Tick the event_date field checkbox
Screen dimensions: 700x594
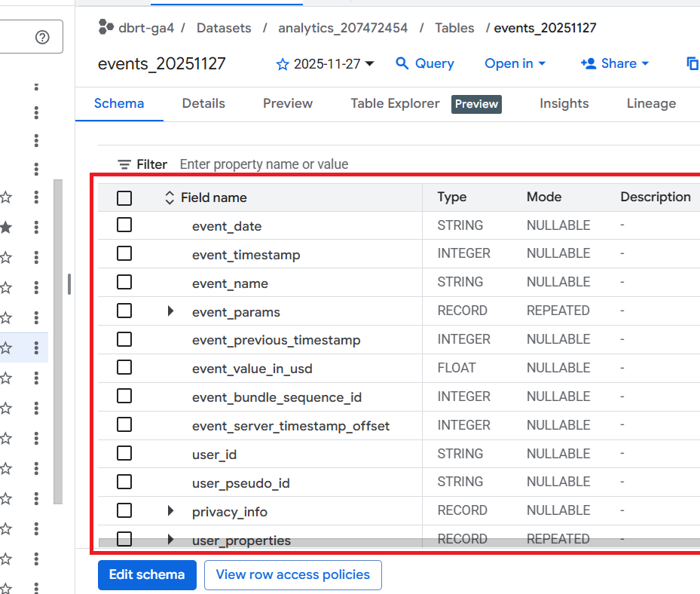(124, 225)
